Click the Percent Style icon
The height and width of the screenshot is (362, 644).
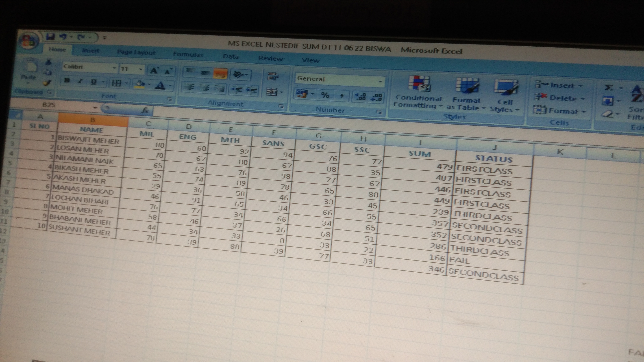(325, 95)
